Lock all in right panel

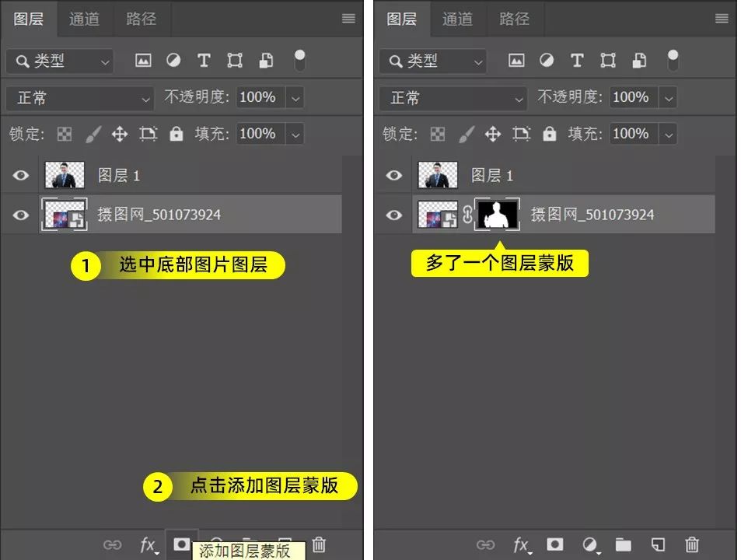coord(550,135)
